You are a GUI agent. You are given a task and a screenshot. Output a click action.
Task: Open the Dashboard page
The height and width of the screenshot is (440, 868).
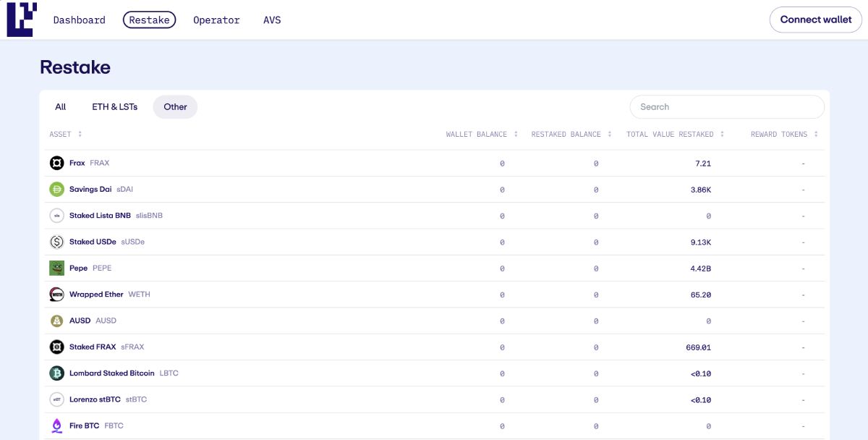pos(80,20)
